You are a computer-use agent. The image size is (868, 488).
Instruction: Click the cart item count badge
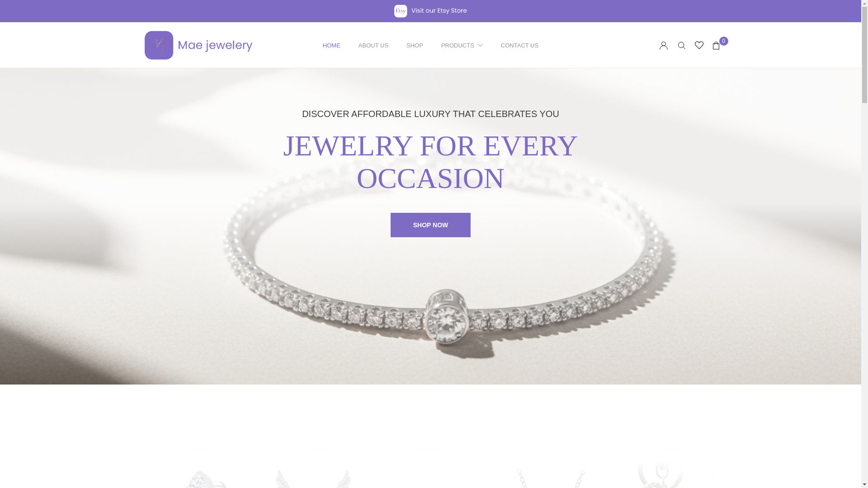coord(724,41)
